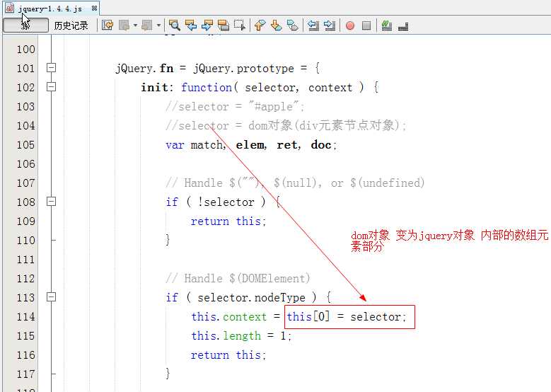Viewport: 551px width, 392px height.
Task: Click 'ret' variable on line 105
Action: point(287,144)
